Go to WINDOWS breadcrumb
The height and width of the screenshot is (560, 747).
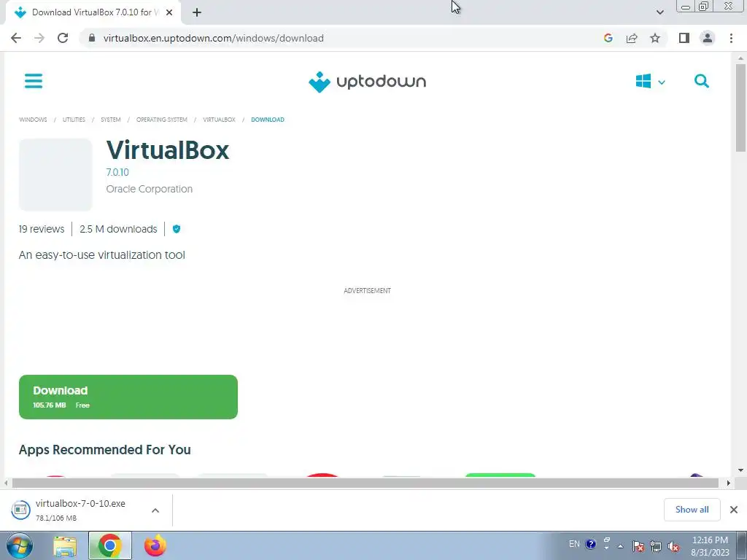tap(33, 120)
